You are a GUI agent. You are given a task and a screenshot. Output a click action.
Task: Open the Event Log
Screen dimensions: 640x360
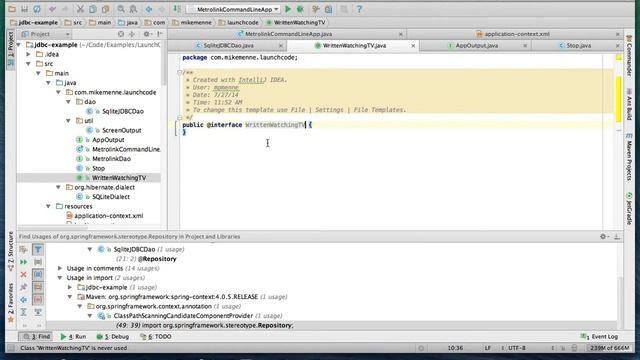click(x=599, y=337)
